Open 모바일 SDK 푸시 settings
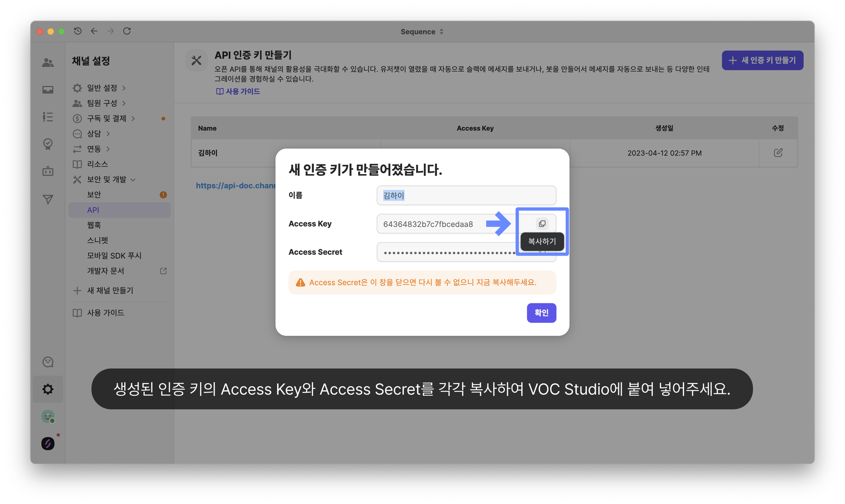Image resolution: width=845 pixels, height=504 pixels. 114,256
